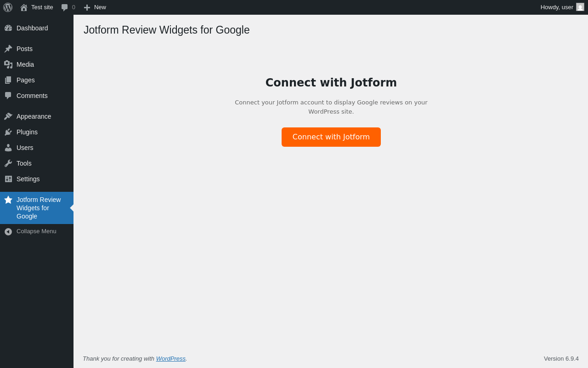Click the Settings sliders icon
Viewport: 588px width, 368px height.
[x=8, y=179]
